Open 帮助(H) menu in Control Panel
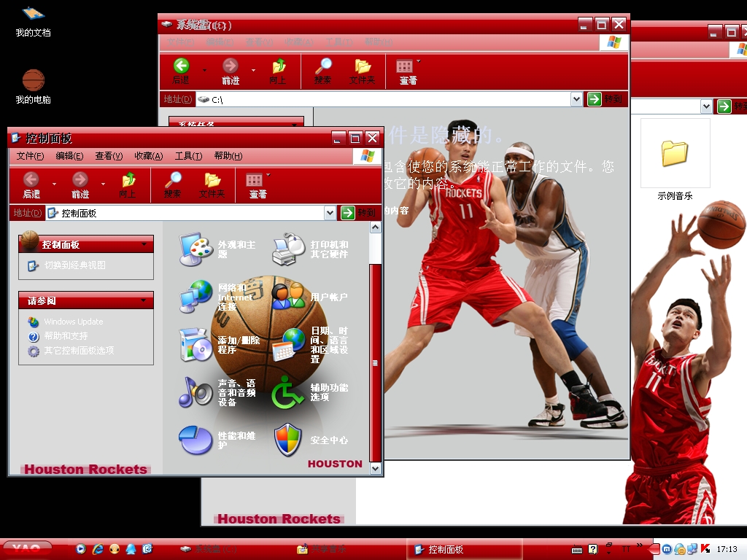The width and height of the screenshot is (747, 560). (x=228, y=156)
